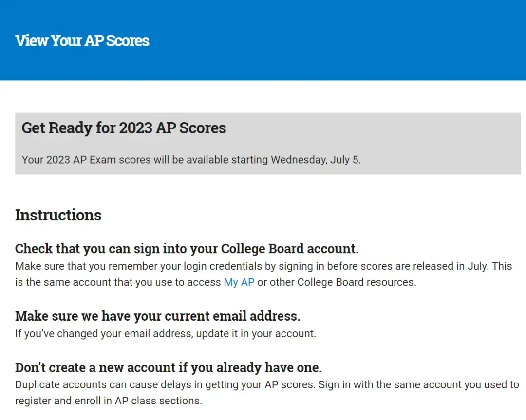Viewport: 526px width, 420px height.
Task: Click the words 'AP Scores' in the blue header
Action: (117, 40)
